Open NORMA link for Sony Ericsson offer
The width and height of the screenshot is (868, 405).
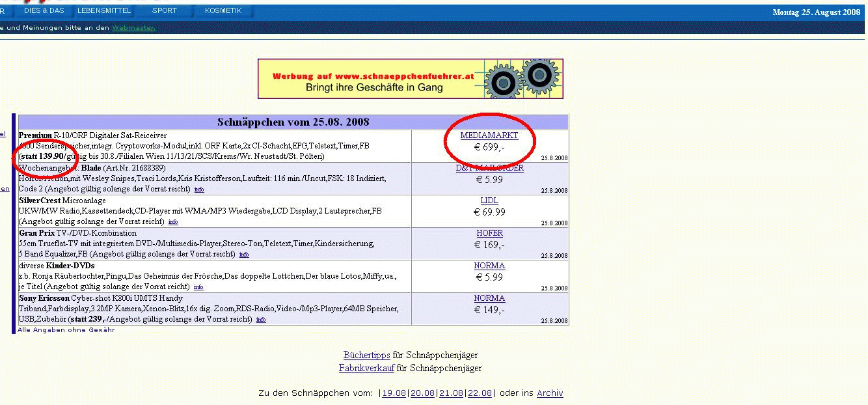tap(489, 298)
